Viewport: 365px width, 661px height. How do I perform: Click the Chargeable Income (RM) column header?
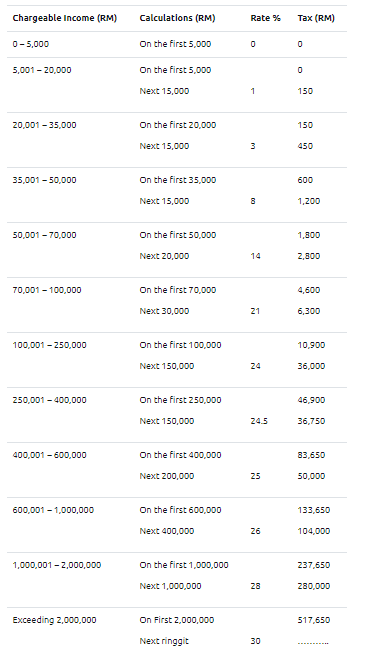[x=64, y=18]
